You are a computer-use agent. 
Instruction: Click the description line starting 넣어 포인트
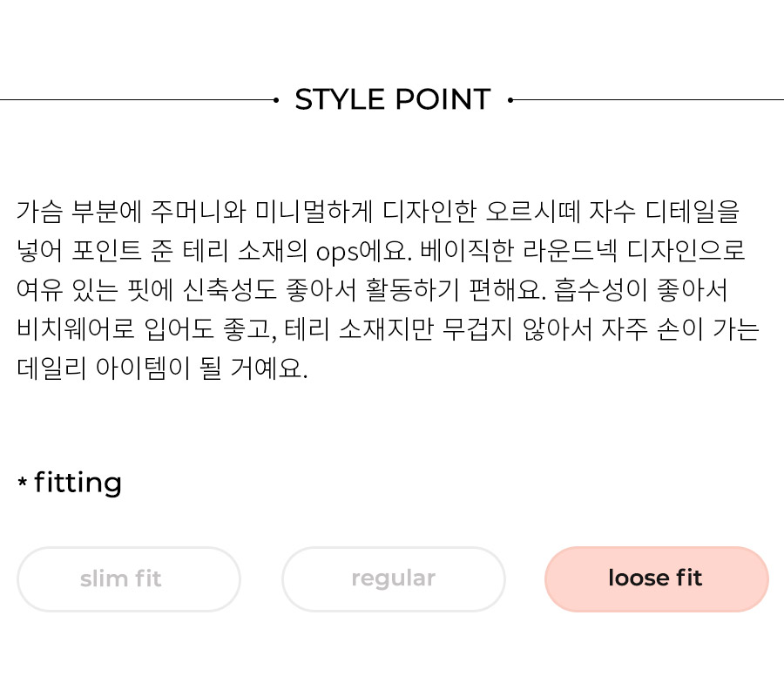pos(381,251)
